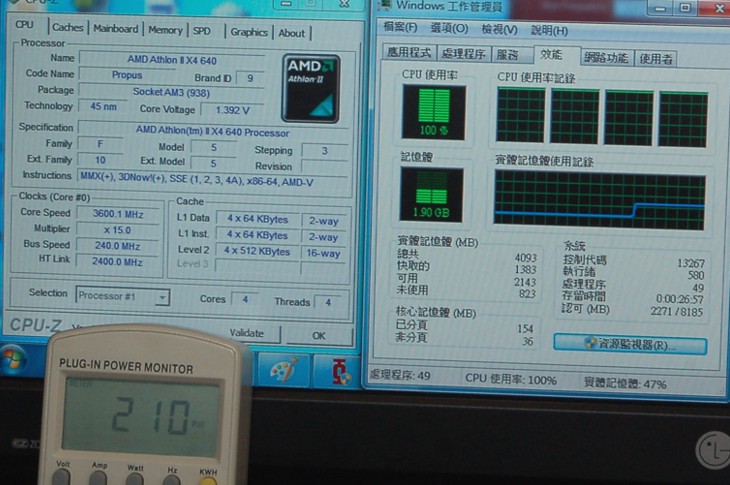Click the Core Voltage value 1.392 V
Viewport: 730px width, 485px height.
(x=232, y=110)
